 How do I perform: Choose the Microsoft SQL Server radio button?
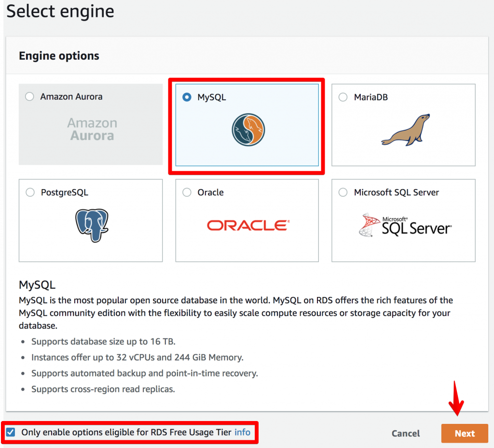pyautogui.click(x=343, y=192)
